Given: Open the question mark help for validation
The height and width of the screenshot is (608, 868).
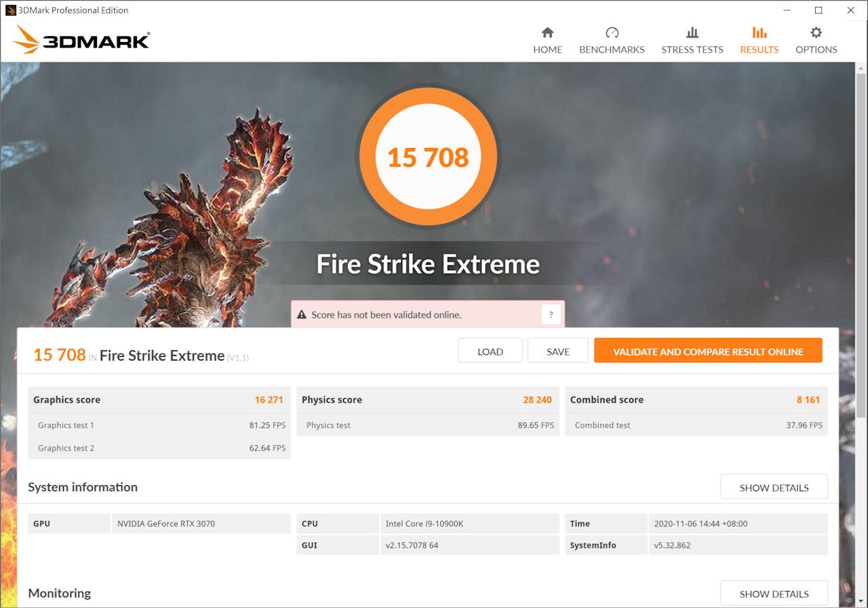Looking at the screenshot, I should [x=551, y=315].
